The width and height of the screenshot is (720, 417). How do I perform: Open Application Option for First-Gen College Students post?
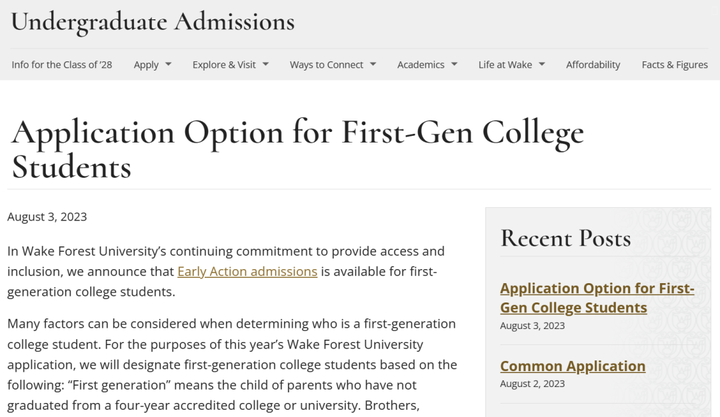596,298
